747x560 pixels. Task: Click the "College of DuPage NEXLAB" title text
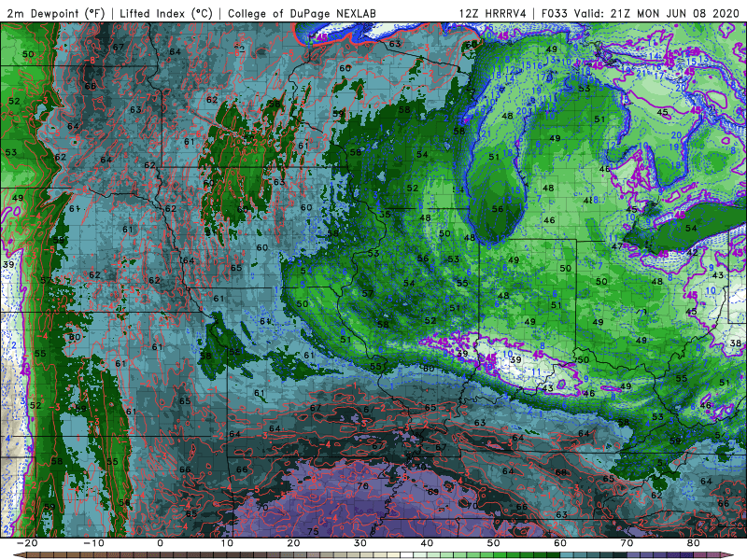tap(302, 13)
